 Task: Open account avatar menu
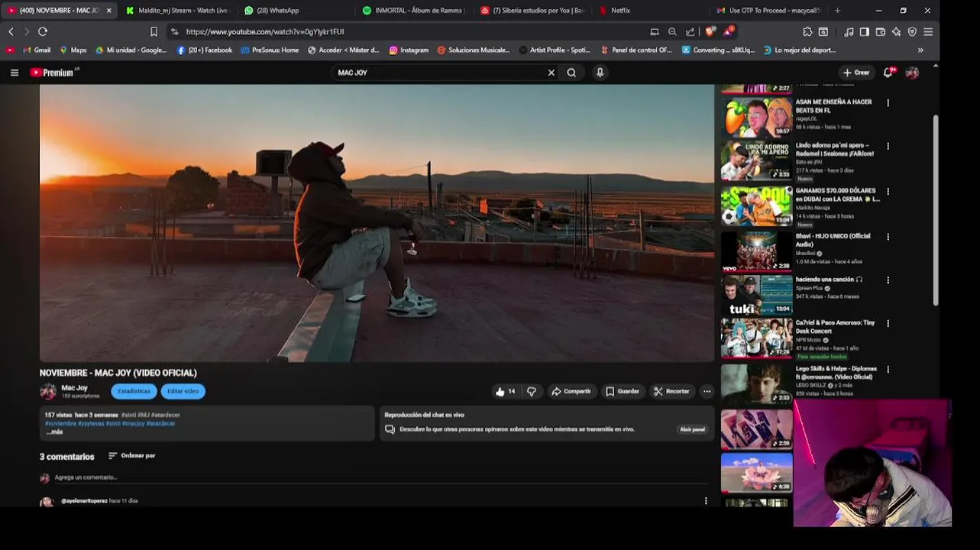[x=912, y=73]
